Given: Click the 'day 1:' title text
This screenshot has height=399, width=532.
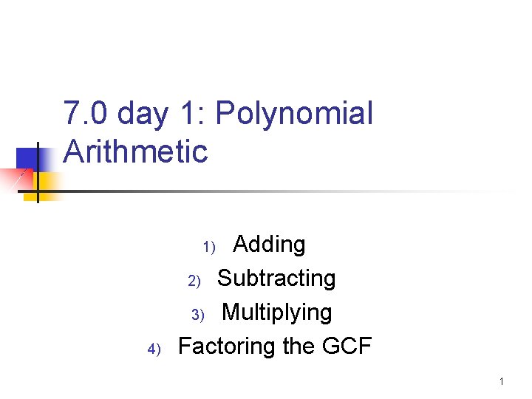Looking at the screenshot, I should point(161,115).
